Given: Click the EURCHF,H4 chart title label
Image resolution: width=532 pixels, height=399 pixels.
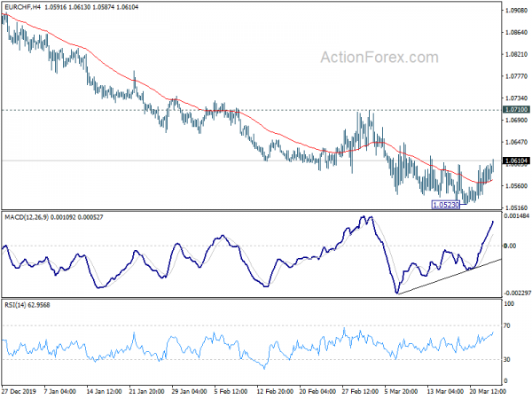Looking at the screenshot, I should click(22, 7).
